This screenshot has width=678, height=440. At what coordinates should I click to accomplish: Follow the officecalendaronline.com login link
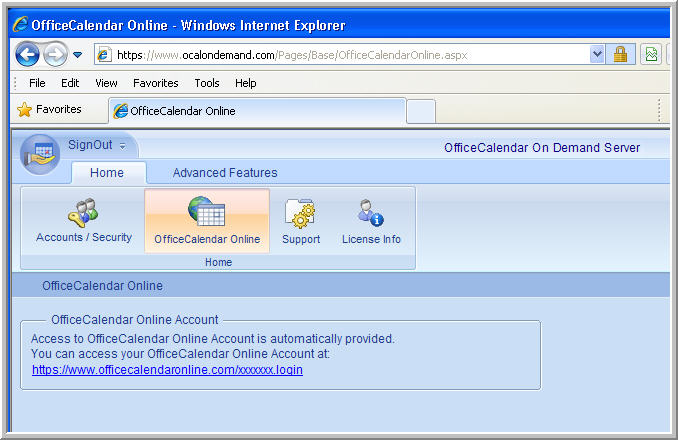pos(167,370)
